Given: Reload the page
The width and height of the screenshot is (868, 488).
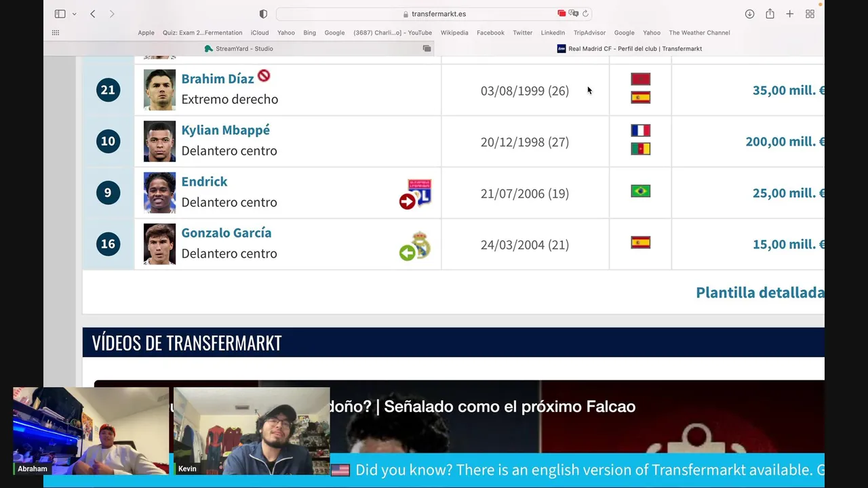Looking at the screenshot, I should (x=585, y=14).
